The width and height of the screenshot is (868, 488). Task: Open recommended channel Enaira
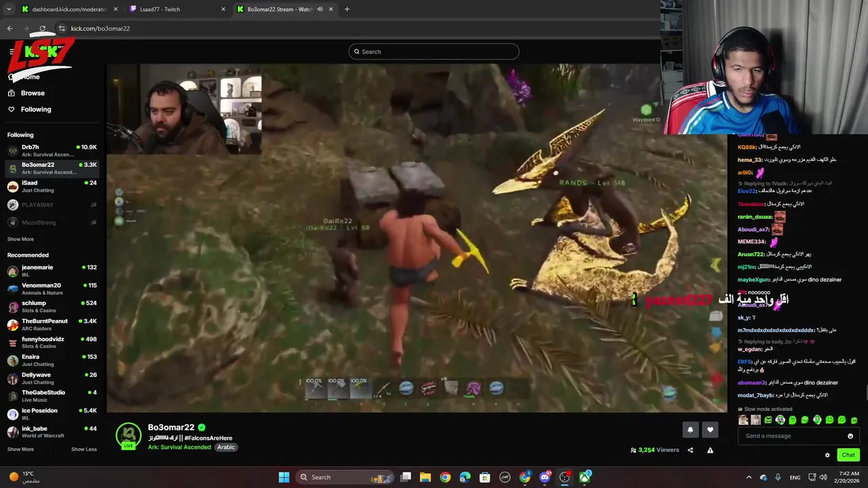coord(52,361)
